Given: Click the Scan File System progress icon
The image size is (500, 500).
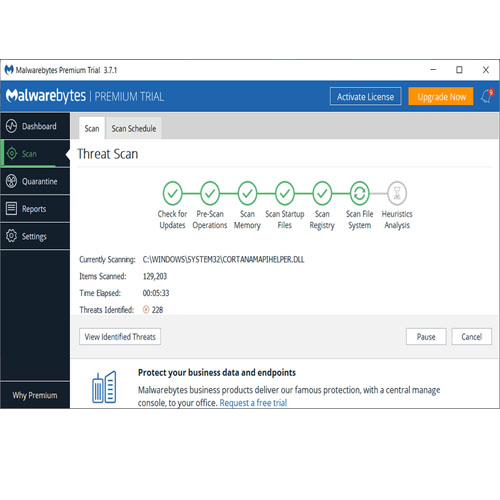Looking at the screenshot, I should (360, 193).
